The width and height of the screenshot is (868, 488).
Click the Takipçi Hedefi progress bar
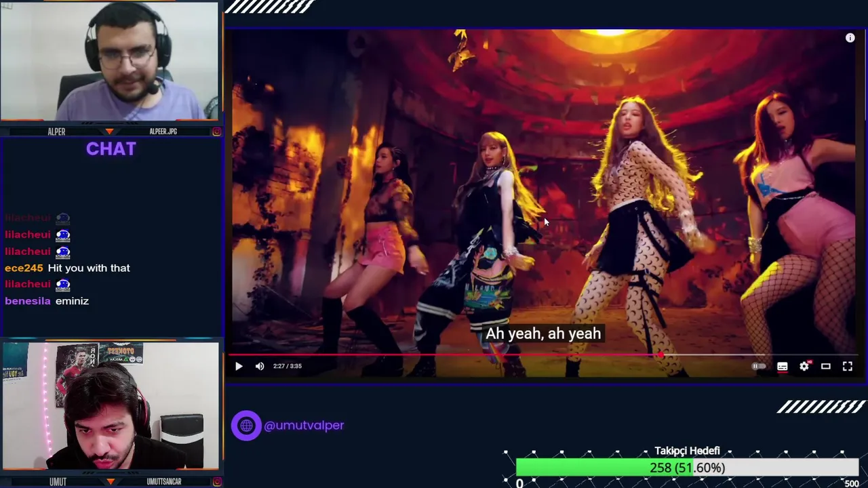pos(687,468)
